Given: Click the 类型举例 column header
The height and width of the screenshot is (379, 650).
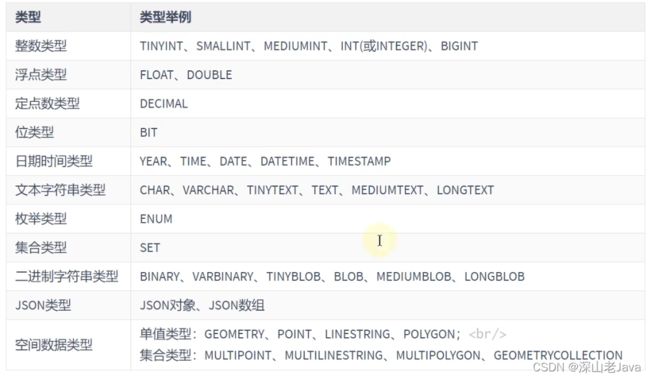Looking at the screenshot, I should pyautogui.click(x=165, y=17).
